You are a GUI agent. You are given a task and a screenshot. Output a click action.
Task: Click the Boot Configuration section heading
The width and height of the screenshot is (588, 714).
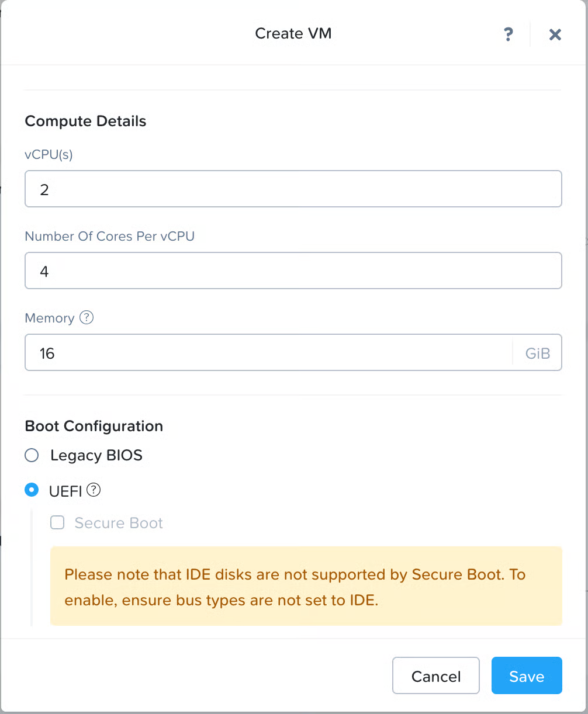tap(94, 426)
